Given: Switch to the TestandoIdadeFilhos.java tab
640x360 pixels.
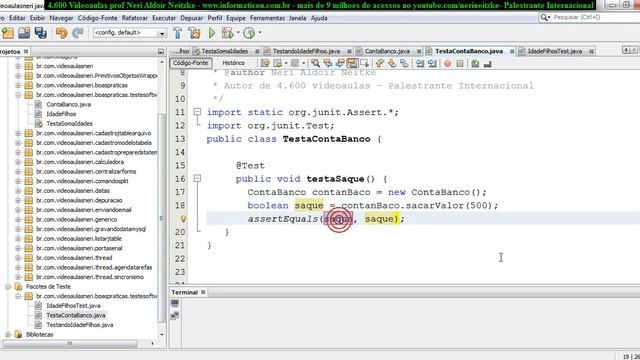Looking at the screenshot, I should pyautogui.click(x=306, y=51).
